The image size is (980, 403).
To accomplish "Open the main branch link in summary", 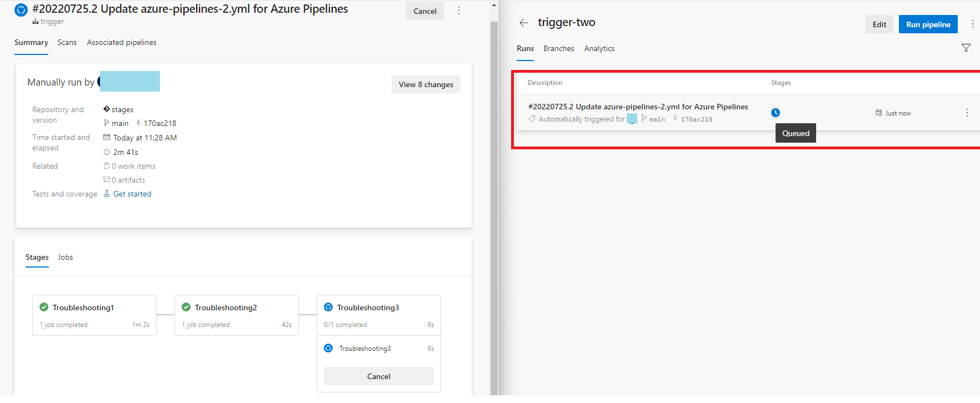I will (x=120, y=123).
